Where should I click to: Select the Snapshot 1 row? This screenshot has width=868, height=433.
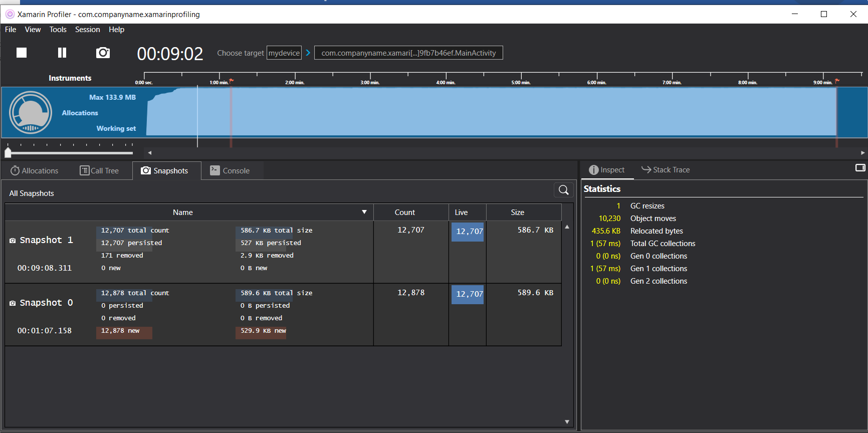click(283, 252)
